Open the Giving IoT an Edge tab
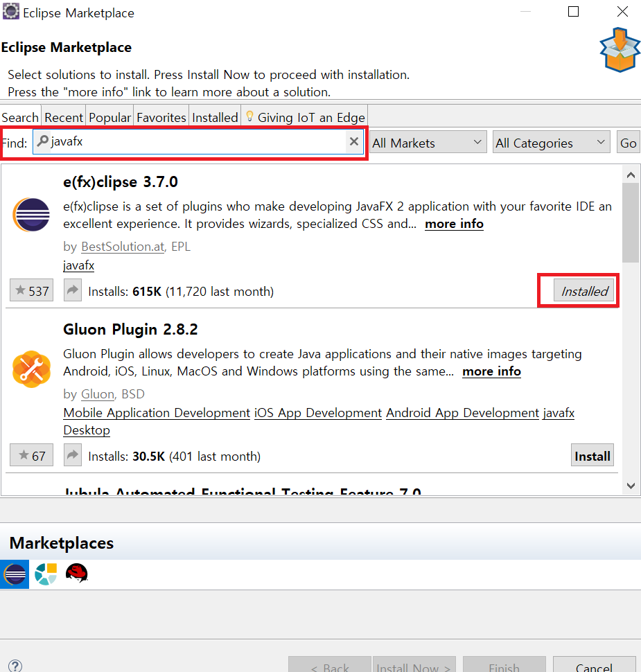641x672 pixels. (x=305, y=117)
